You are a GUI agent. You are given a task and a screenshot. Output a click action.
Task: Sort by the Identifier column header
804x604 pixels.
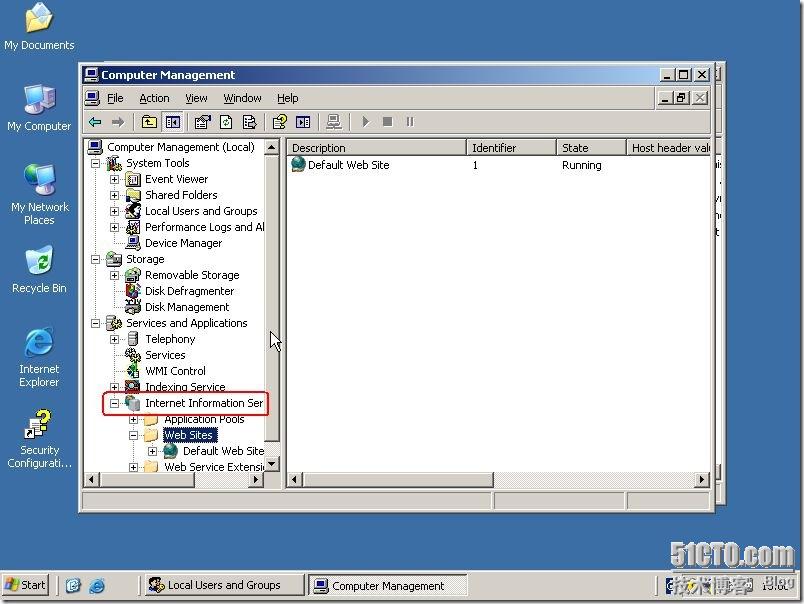pyautogui.click(x=511, y=148)
